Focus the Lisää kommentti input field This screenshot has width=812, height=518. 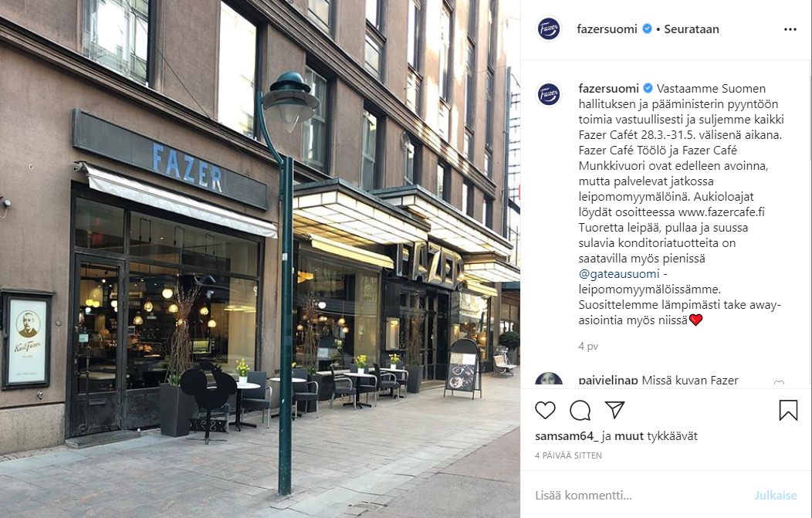640,495
